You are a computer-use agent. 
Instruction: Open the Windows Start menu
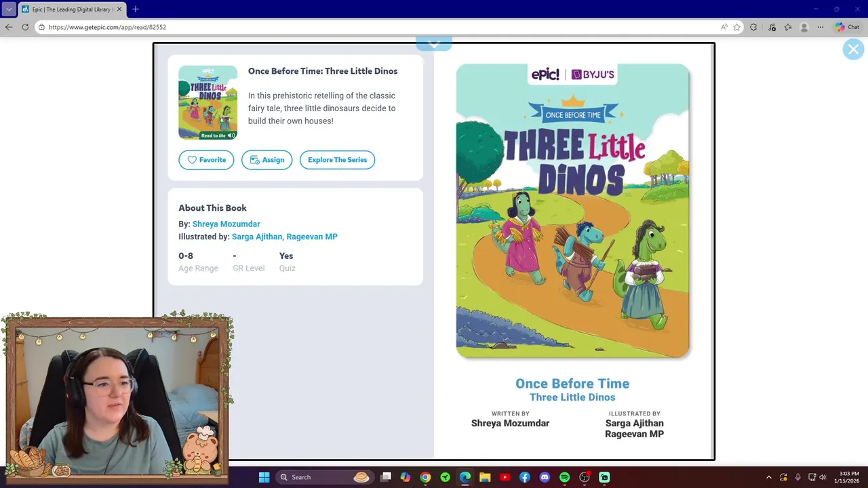pos(264,477)
